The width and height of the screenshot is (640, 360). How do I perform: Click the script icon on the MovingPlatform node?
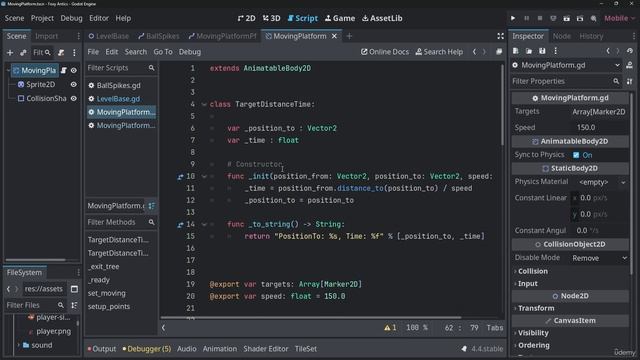coord(64,71)
